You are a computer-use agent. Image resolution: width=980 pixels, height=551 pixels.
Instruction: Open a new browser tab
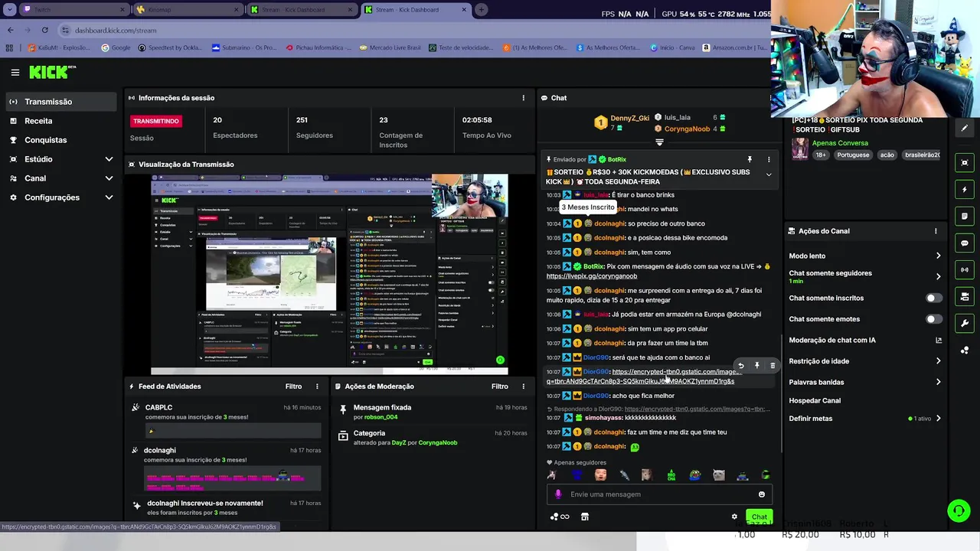[481, 10]
